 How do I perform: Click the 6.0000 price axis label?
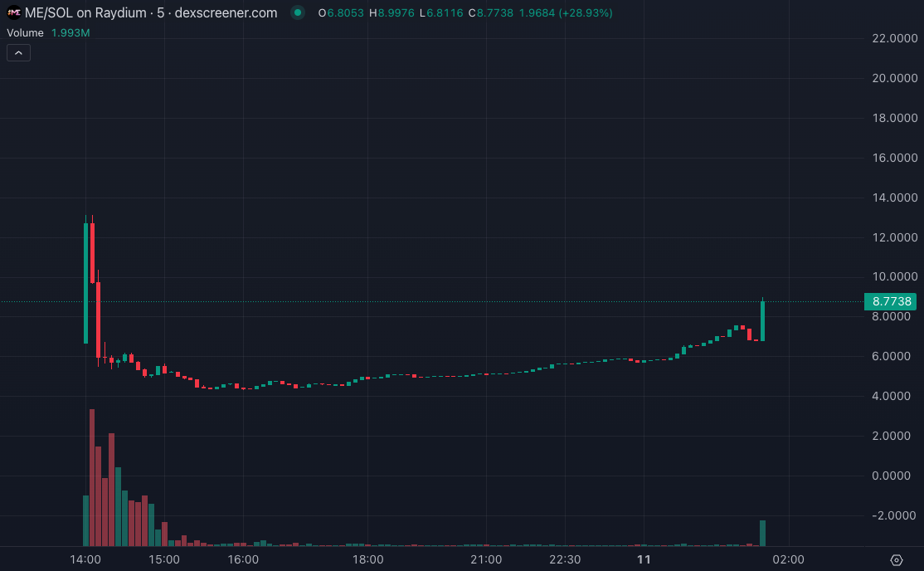(x=891, y=356)
